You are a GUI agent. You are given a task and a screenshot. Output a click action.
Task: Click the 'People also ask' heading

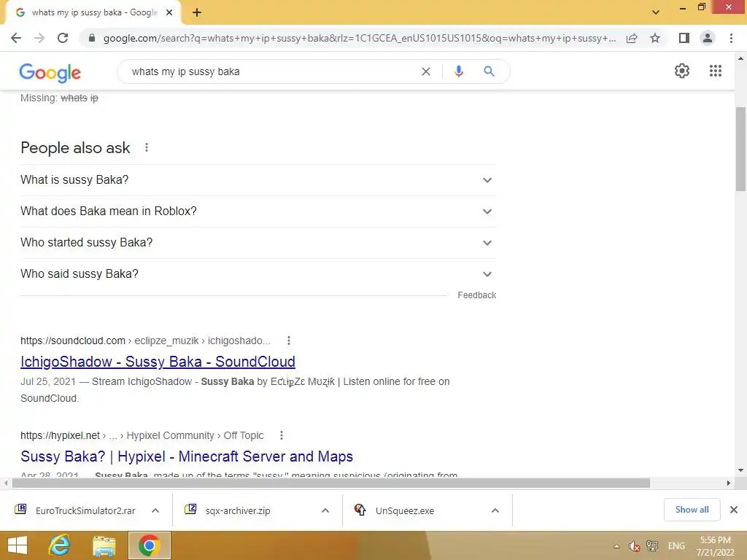pos(75,147)
